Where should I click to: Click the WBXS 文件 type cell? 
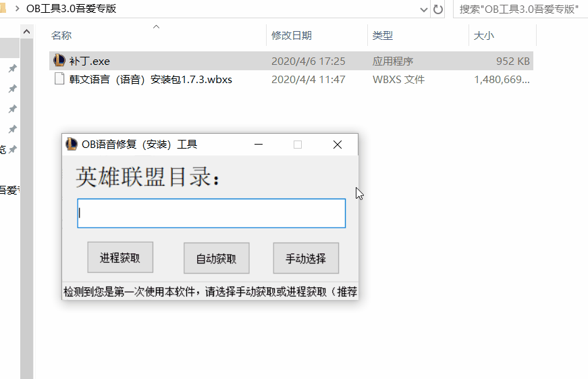tap(398, 80)
